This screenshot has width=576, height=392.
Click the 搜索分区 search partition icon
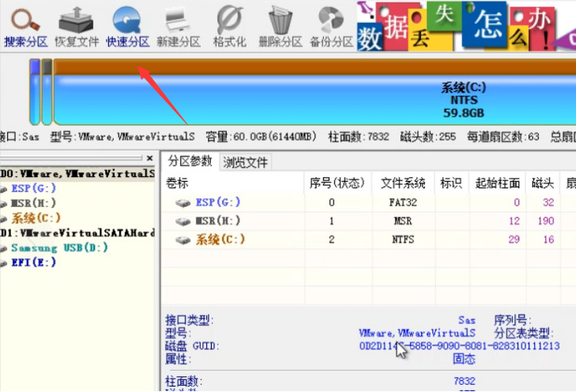pyautogui.click(x=26, y=27)
